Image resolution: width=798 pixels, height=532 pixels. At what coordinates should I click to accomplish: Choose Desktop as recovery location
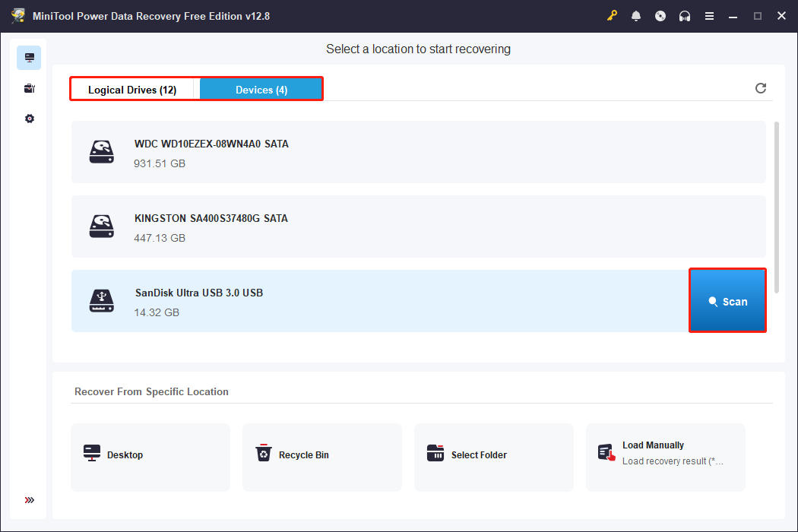coord(150,457)
